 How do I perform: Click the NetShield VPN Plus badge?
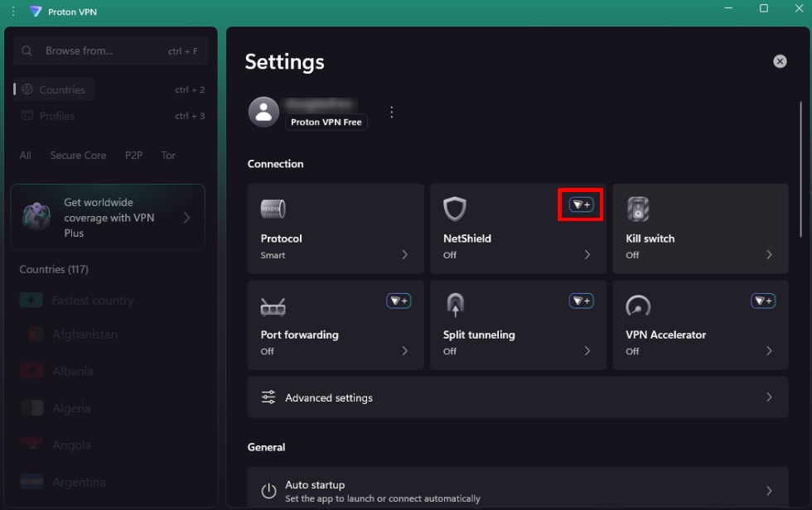[581, 204]
